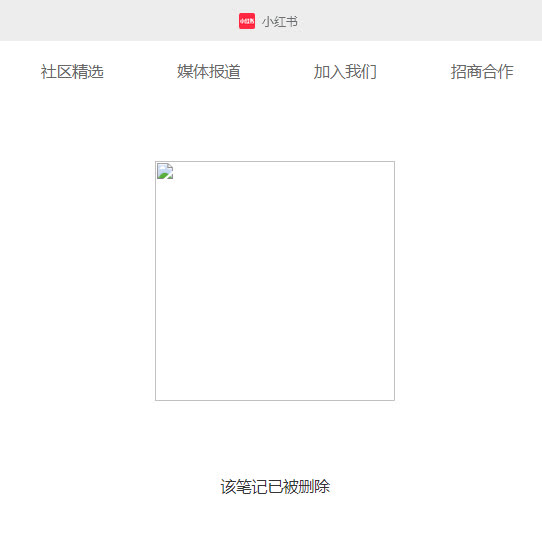Open the 媒体报道 navigation item
This screenshot has width=542, height=539.
click(x=208, y=72)
